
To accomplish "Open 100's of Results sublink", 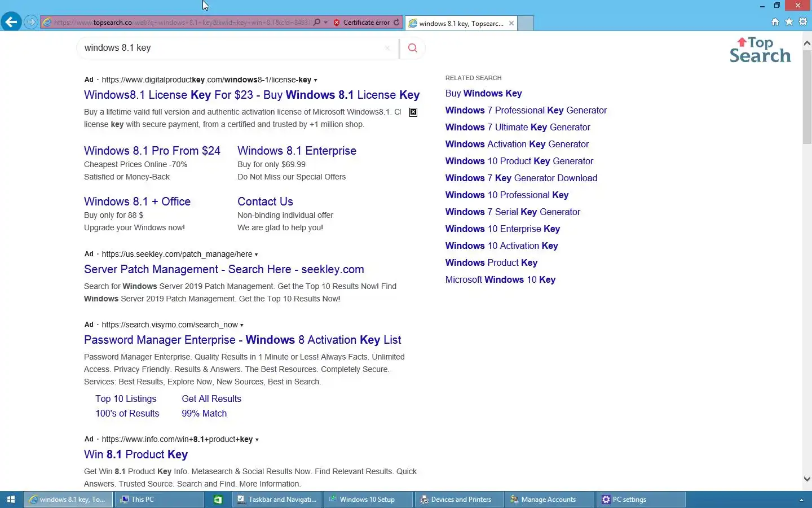I will [127, 413].
